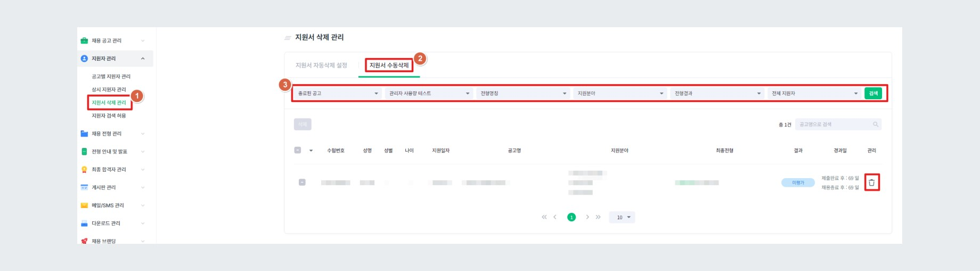Open the 관리자 사용량 테스트 dropdown
Viewport: 980px width, 271px height.
point(429,93)
